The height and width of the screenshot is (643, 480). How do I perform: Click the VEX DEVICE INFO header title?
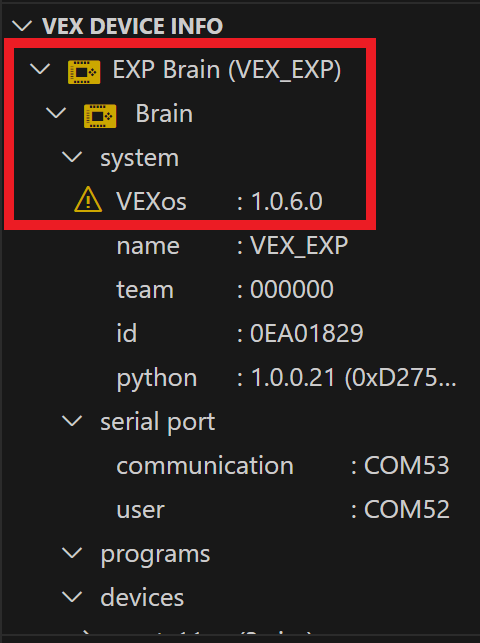pos(132,26)
